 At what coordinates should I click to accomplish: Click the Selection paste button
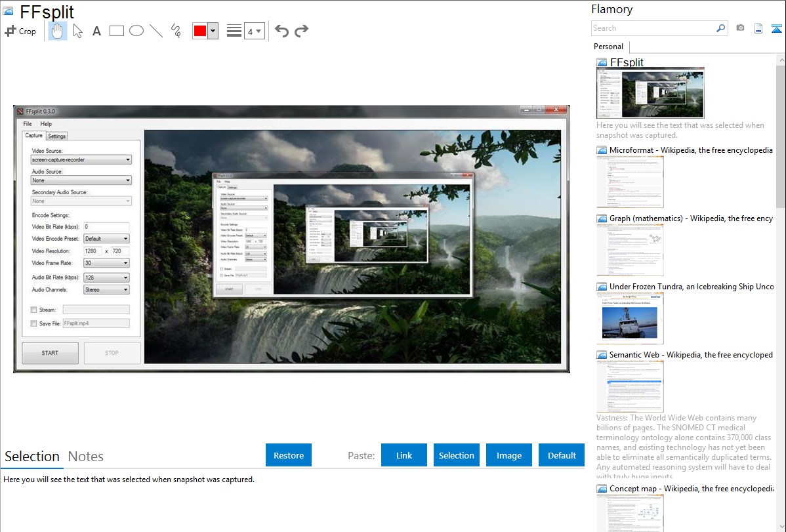[457, 455]
